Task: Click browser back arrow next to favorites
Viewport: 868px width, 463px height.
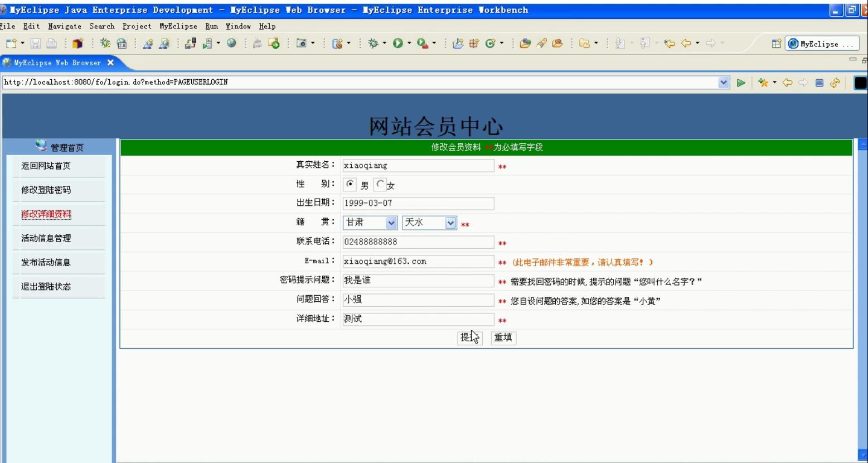Action: [x=787, y=83]
